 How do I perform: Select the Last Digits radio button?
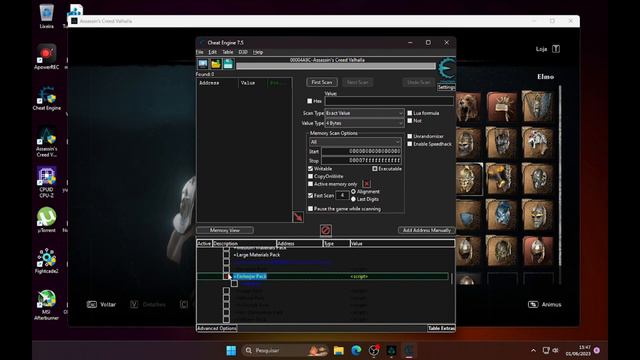click(x=353, y=199)
